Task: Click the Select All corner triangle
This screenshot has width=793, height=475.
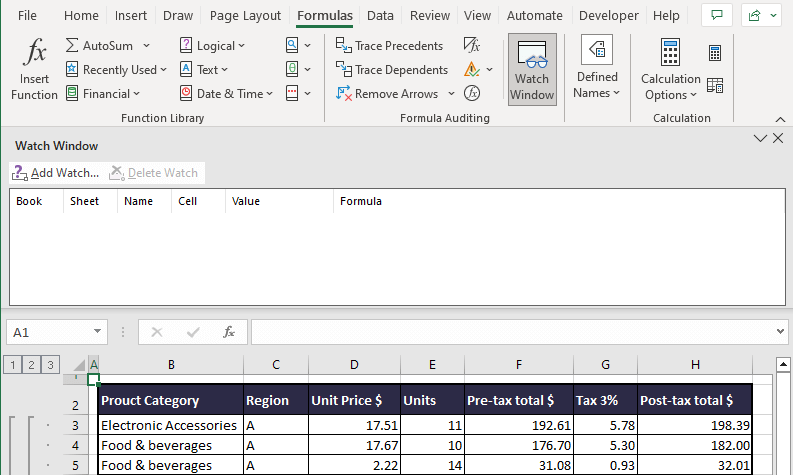Action: click(78, 365)
